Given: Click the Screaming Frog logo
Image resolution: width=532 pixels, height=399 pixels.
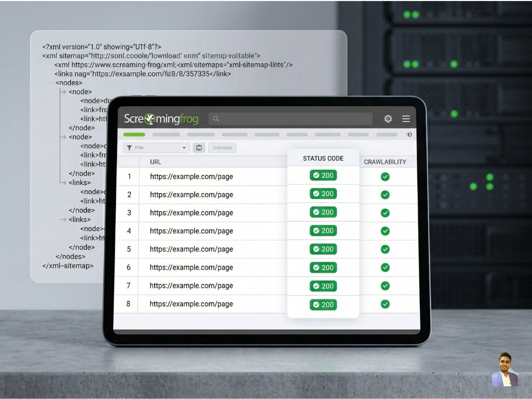Looking at the screenshot, I should 161,119.
